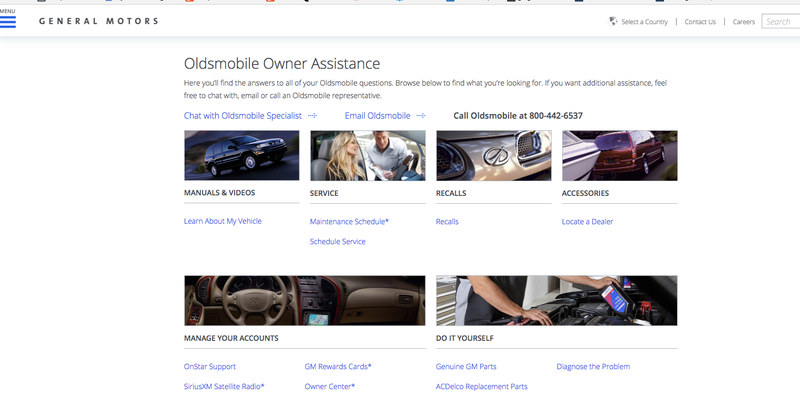Open SiriusXM Satellite Radio link
This screenshot has width=800, height=417.
coord(224,386)
